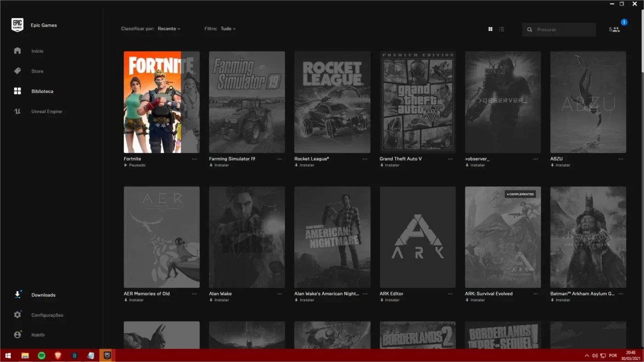
Task: Open Fortnite three-dot options menu
Action: (194, 159)
